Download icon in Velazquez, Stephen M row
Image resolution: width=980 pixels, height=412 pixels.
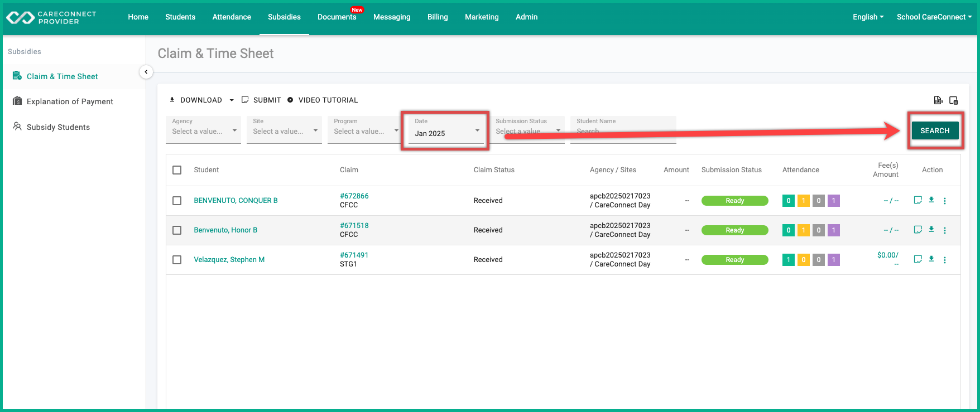click(x=931, y=259)
